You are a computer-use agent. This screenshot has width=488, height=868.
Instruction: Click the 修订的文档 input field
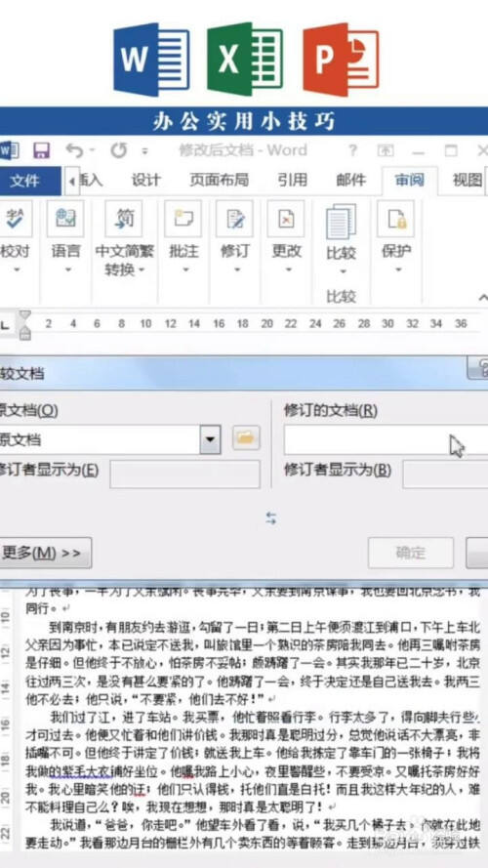[x=386, y=440]
